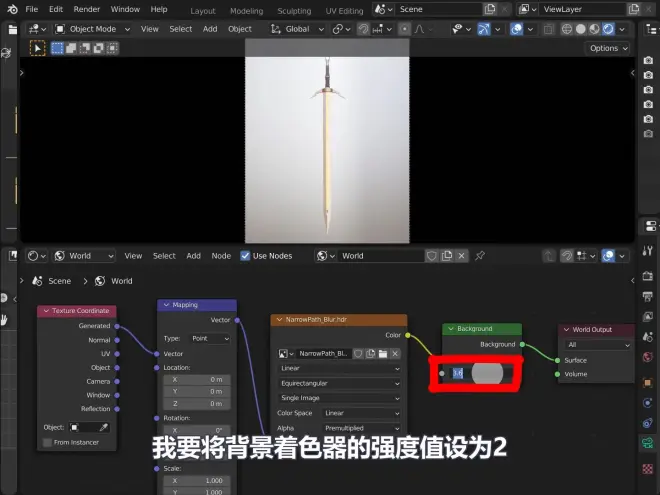The width and height of the screenshot is (660, 495).
Task: Open the World properties tab
Action: [647, 357]
